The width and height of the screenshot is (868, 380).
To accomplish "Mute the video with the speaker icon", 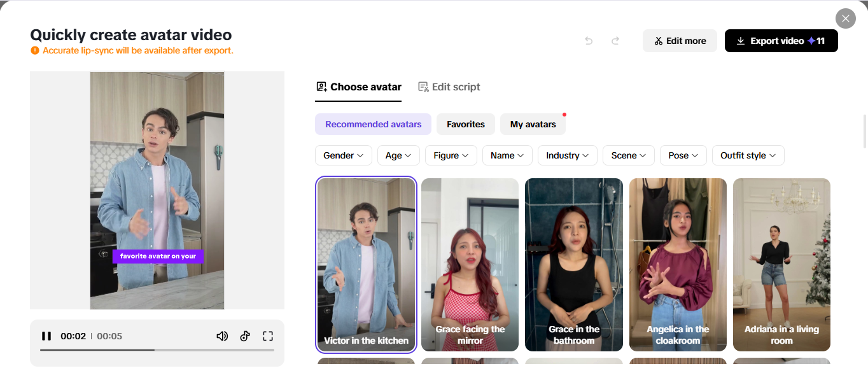I will 221,335.
